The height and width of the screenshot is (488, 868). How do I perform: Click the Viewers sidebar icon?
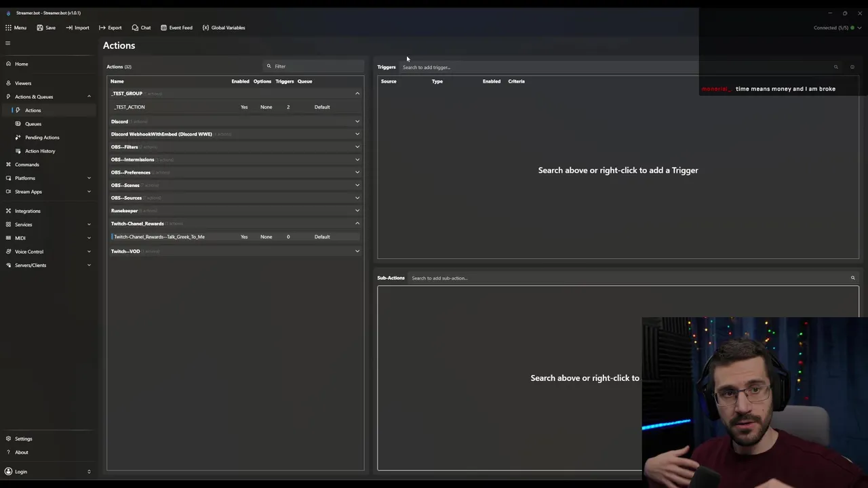pyautogui.click(x=8, y=83)
